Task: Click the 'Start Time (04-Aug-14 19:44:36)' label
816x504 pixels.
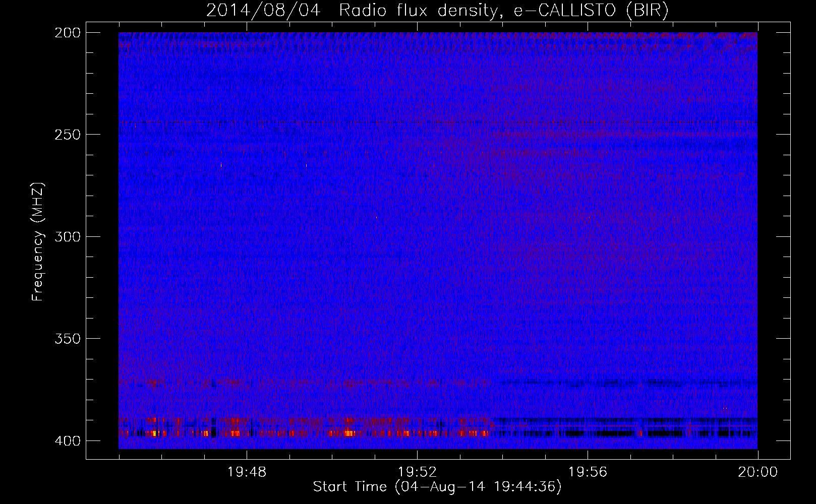Action: pos(437,487)
